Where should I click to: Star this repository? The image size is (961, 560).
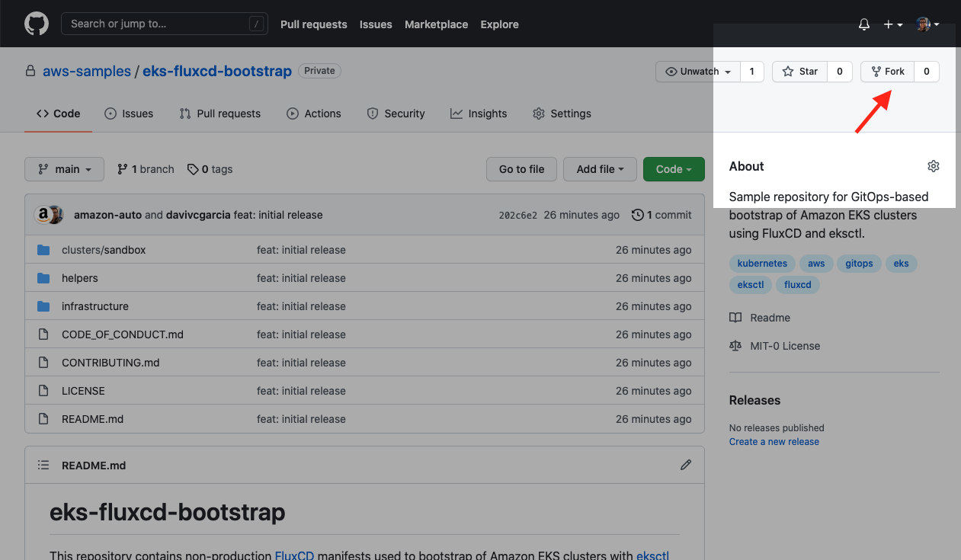(800, 72)
